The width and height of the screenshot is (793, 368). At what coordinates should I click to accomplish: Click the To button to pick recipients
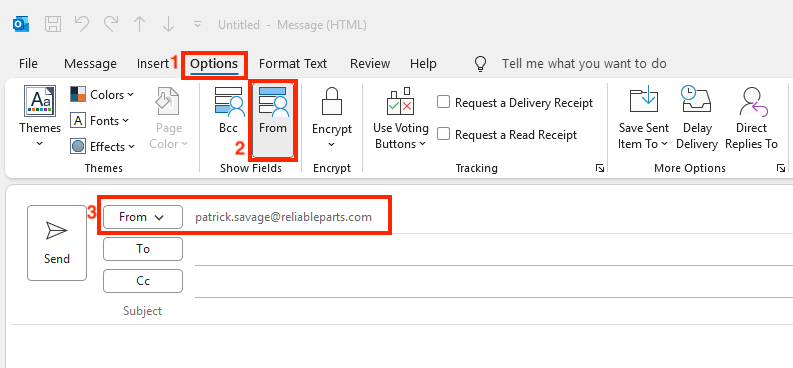click(143, 249)
